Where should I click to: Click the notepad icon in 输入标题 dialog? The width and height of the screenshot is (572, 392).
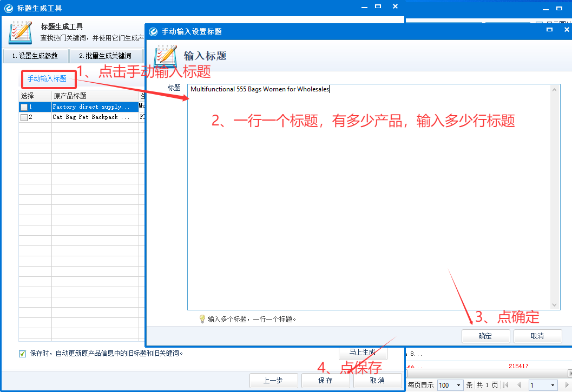click(166, 55)
